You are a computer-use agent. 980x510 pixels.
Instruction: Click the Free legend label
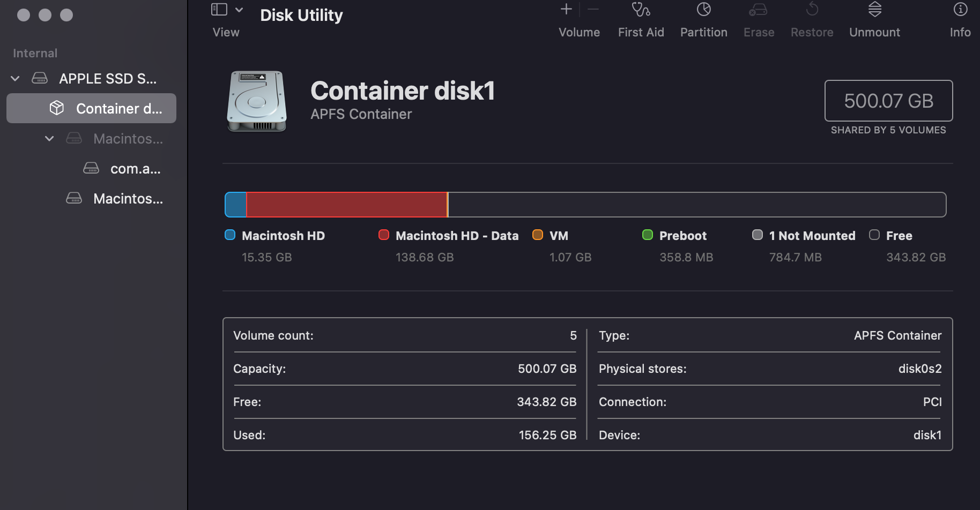pyautogui.click(x=899, y=236)
